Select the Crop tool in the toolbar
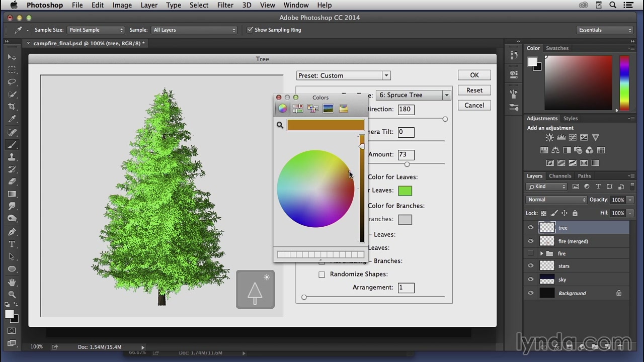This screenshot has height=362, width=644. point(12,107)
